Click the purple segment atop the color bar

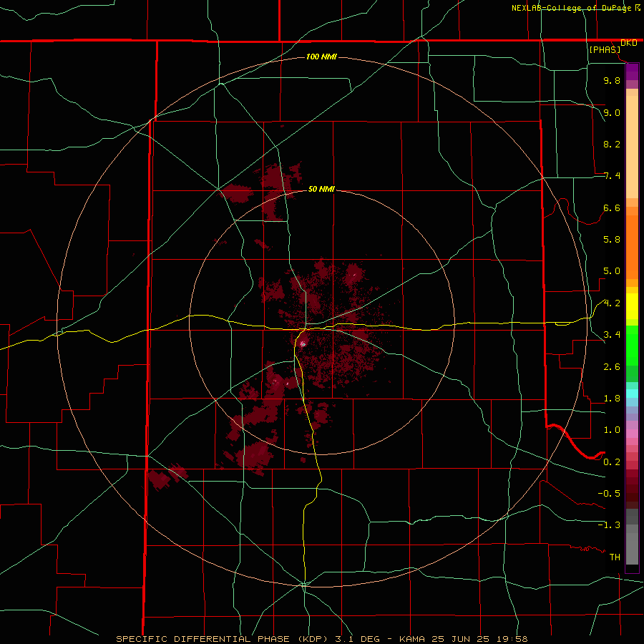(x=632, y=72)
